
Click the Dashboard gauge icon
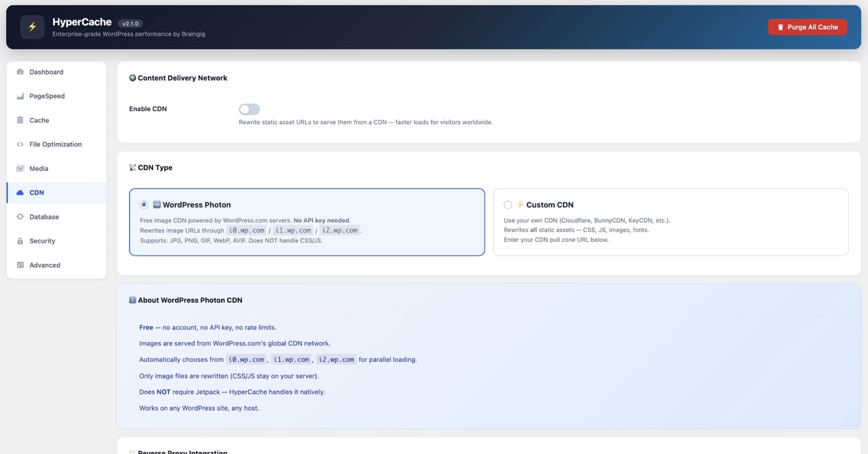(x=20, y=72)
